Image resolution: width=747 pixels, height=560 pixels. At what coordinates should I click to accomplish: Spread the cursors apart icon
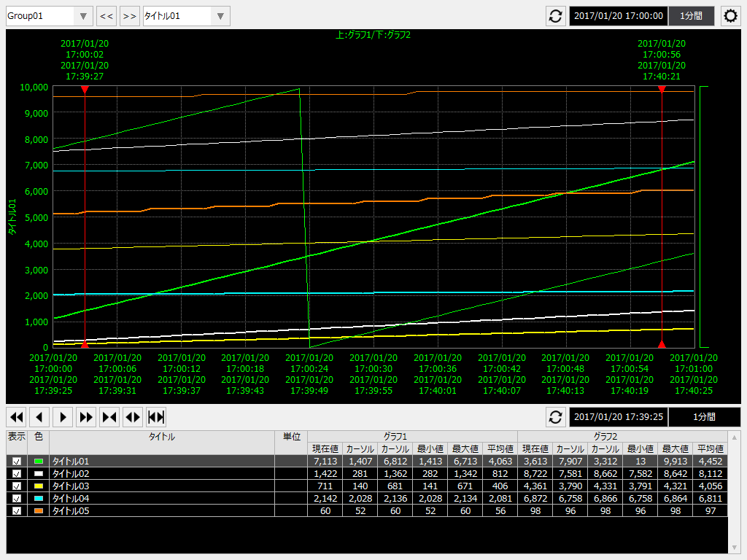133,417
